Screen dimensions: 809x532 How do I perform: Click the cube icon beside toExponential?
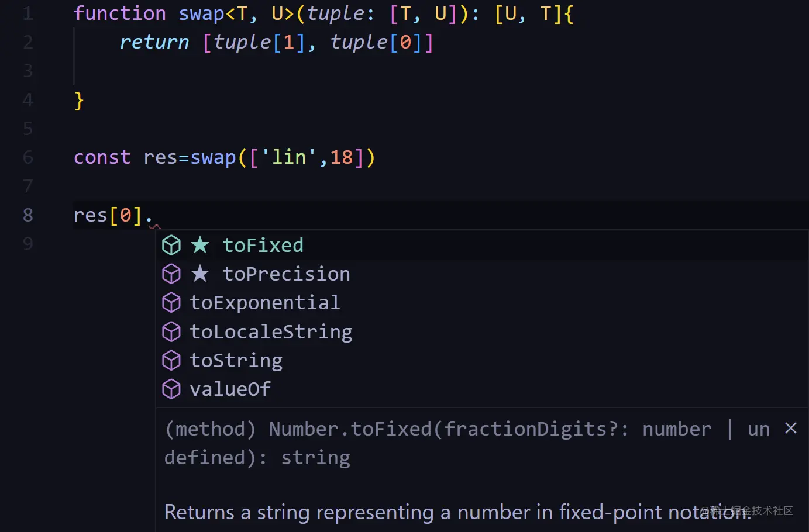tap(171, 303)
